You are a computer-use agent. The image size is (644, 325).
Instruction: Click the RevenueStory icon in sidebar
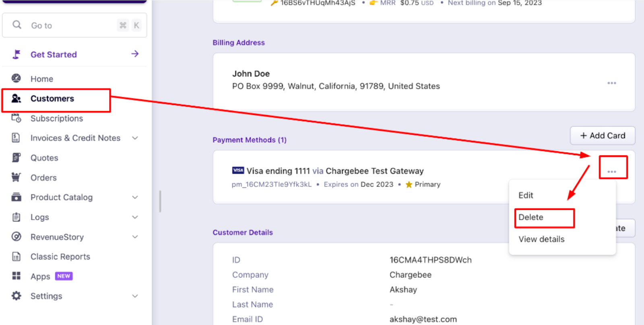16,237
